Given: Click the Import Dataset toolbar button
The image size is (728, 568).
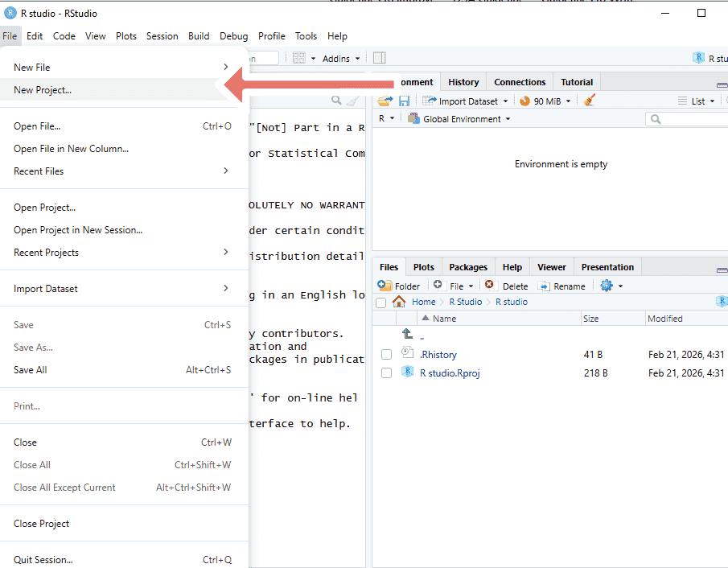Looking at the screenshot, I should pos(465,101).
